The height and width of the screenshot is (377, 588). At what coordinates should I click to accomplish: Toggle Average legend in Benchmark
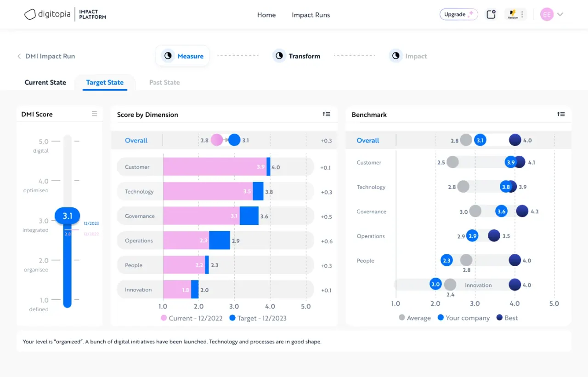coord(415,318)
